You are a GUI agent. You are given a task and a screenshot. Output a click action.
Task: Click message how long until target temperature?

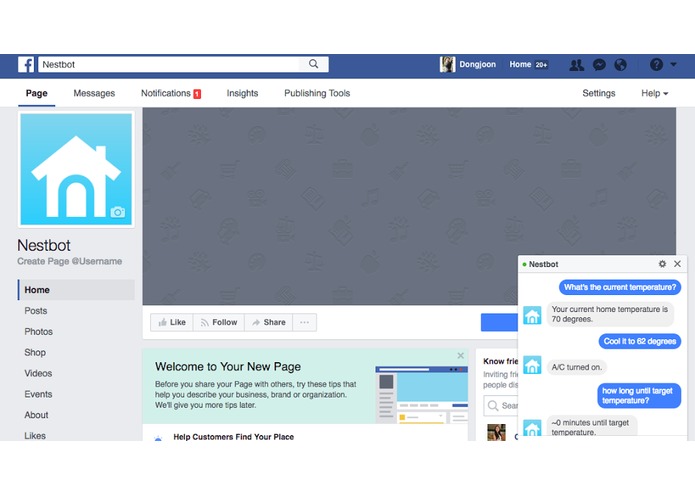639,396
